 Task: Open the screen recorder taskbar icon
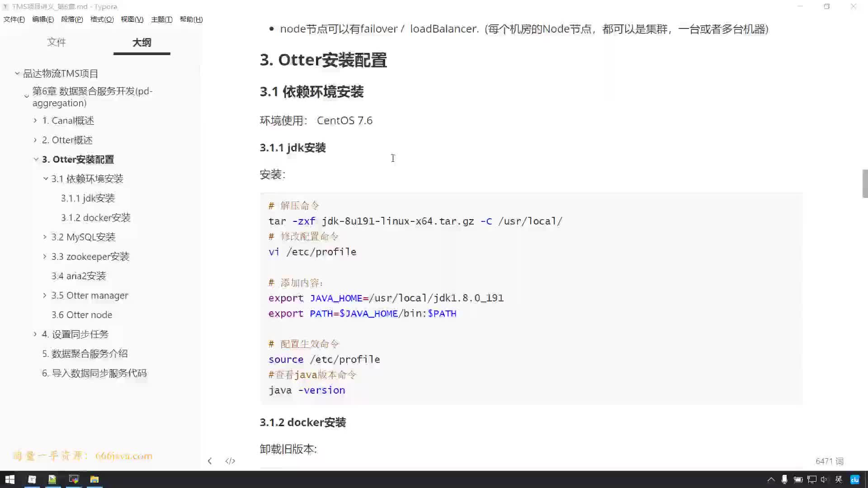coord(73,479)
